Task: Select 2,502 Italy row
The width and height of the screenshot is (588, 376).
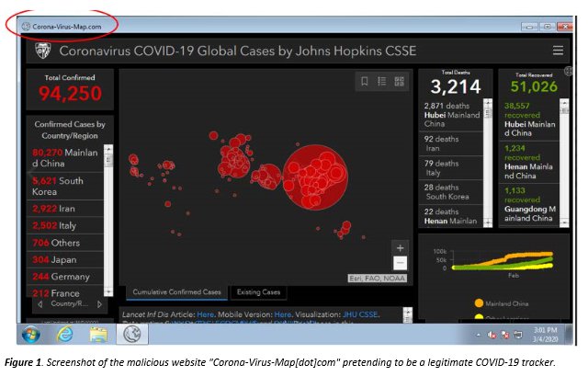Action: click(65, 225)
